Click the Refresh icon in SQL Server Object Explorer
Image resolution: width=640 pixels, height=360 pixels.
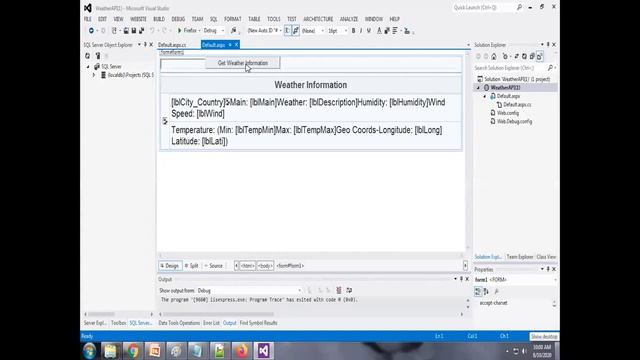tap(87, 56)
